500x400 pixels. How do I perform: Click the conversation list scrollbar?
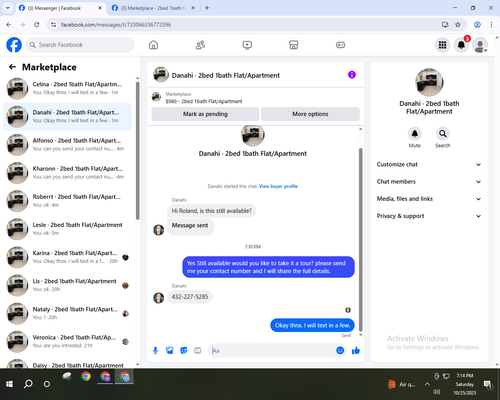pyautogui.click(x=137, y=151)
